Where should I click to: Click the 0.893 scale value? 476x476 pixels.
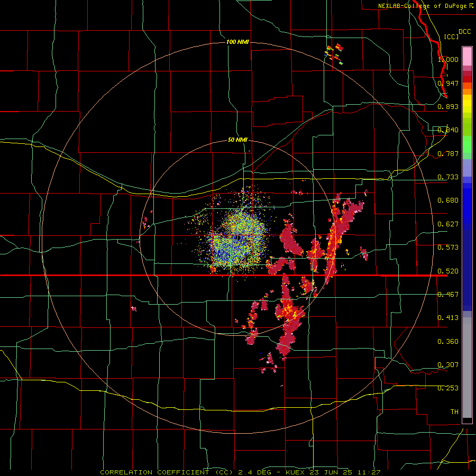(448, 106)
